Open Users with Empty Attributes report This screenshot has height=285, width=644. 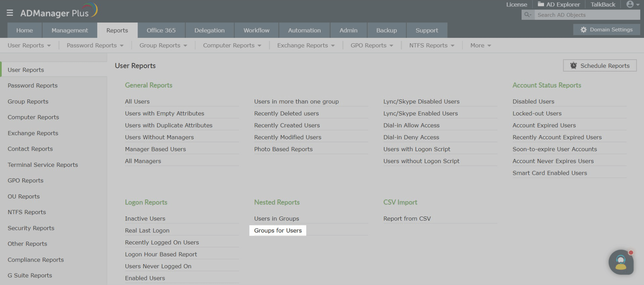click(164, 113)
